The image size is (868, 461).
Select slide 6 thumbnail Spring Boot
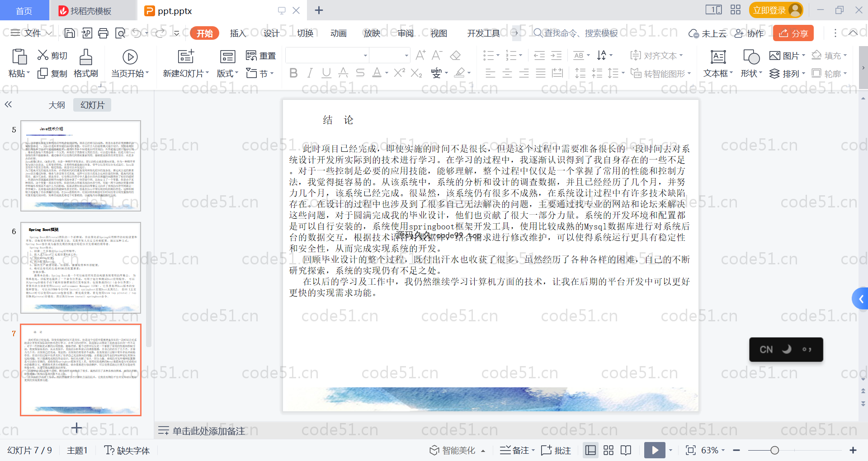pos(81,268)
